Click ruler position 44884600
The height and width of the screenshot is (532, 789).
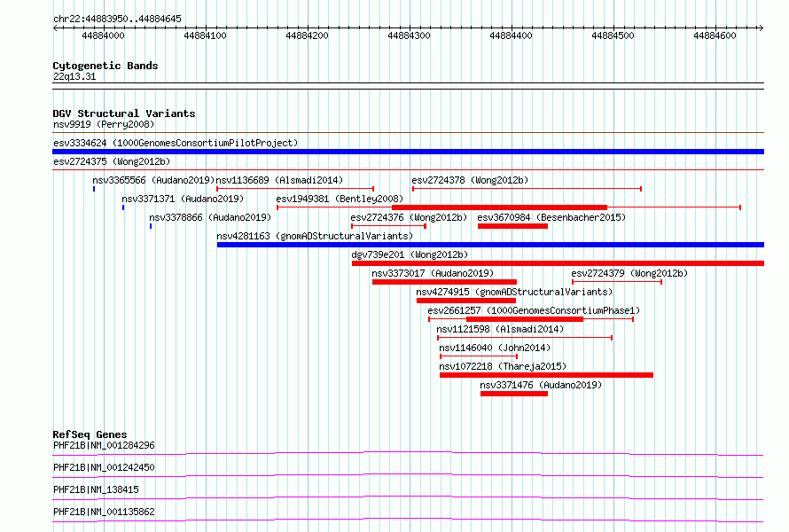715,35
